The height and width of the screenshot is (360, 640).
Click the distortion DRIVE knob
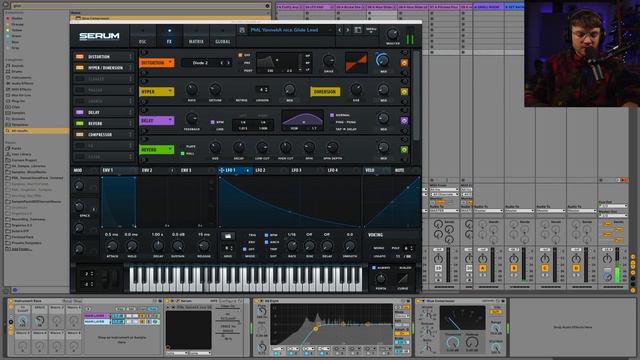pyautogui.click(x=329, y=61)
